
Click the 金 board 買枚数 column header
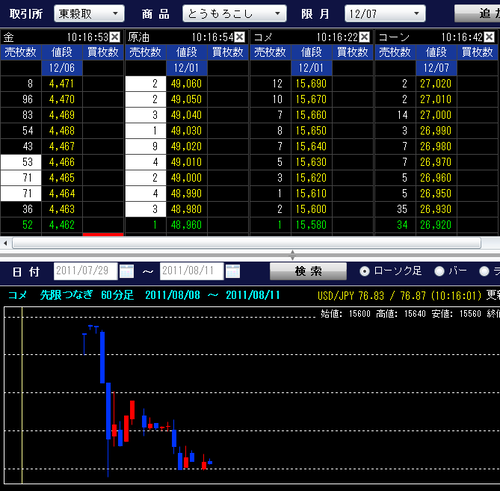tap(103, 52)
